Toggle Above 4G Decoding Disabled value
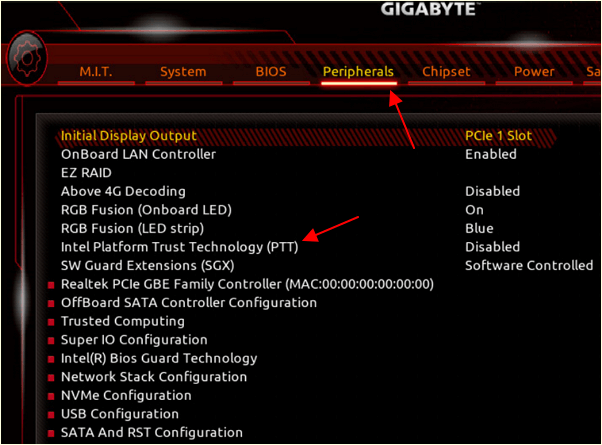The height and width of the screenshot is (445, 602). click(492, 192)
